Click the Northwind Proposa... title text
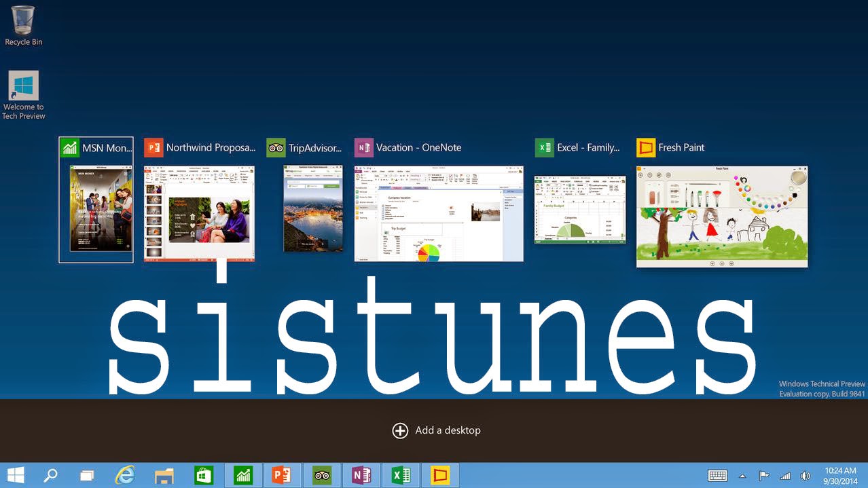This screenshot has width=868, height=488. (x=211, y=147)
